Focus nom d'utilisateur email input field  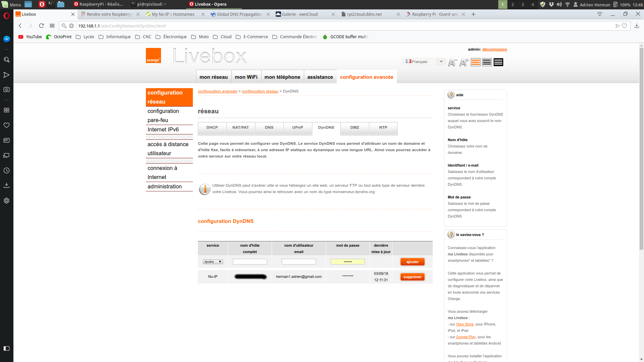coord(299,262)
